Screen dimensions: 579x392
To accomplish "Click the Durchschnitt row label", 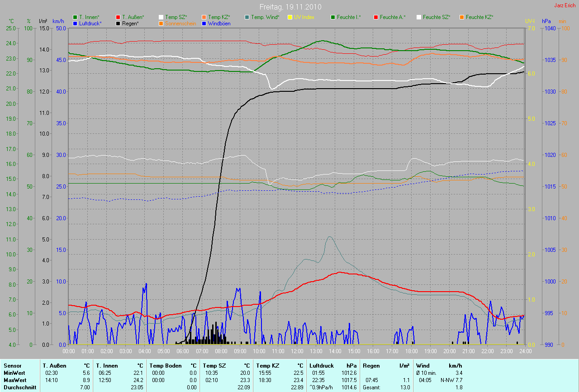I will click(20, 387).
